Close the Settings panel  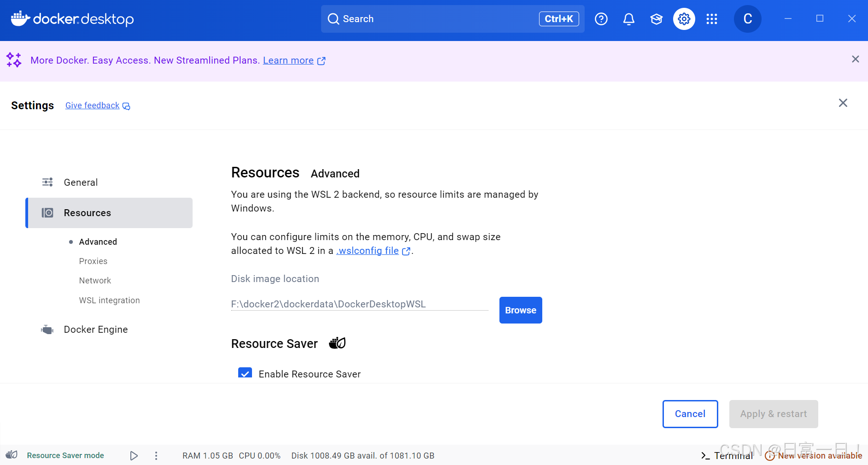[843, 103]
